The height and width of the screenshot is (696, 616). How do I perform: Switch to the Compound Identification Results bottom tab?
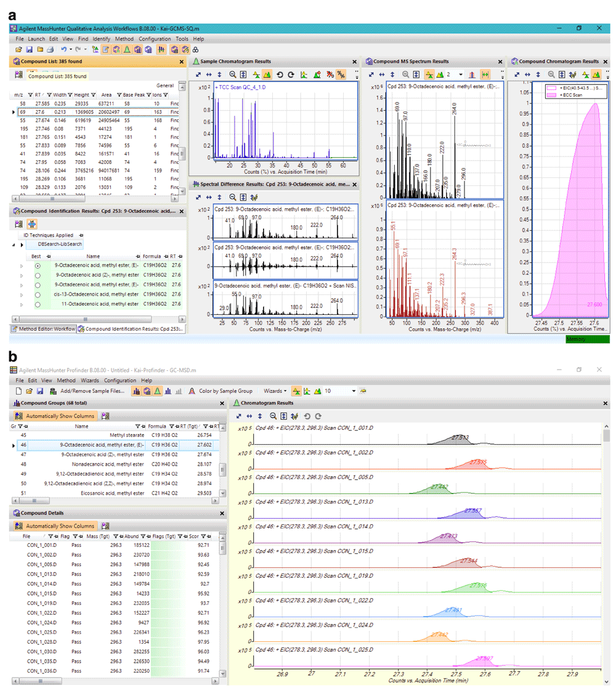tap(131, 329)
